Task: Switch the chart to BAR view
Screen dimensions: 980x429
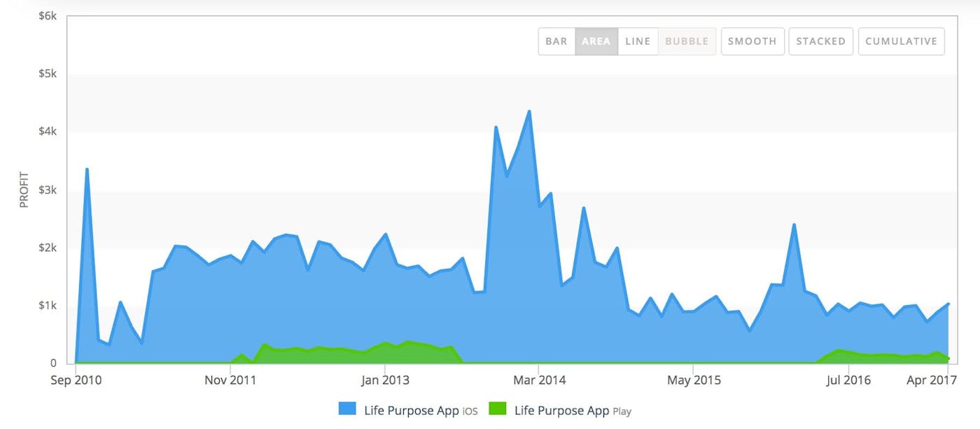Action: 556,41
